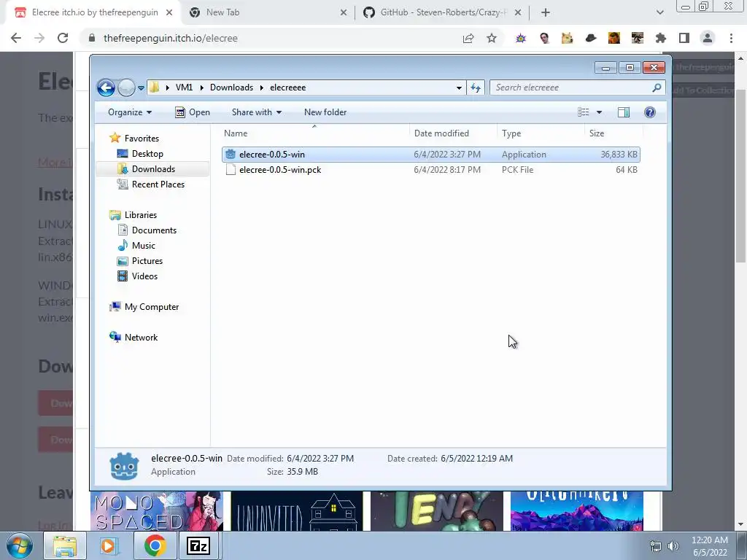Open the address bar history dropdown
The width and height of the screenshot is (747, 560).
pyautogui.click(x=459, y=87)
